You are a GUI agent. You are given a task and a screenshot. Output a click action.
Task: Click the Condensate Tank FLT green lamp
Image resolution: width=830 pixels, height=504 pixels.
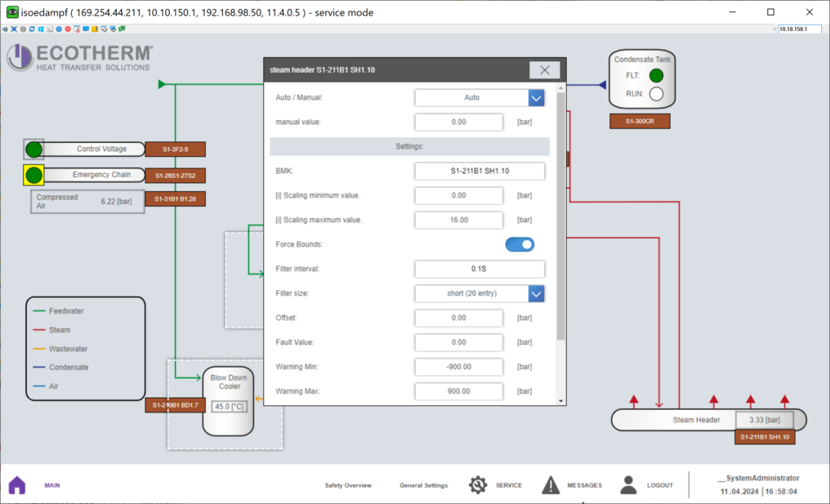pyautogui.click(x=656, y=76)
